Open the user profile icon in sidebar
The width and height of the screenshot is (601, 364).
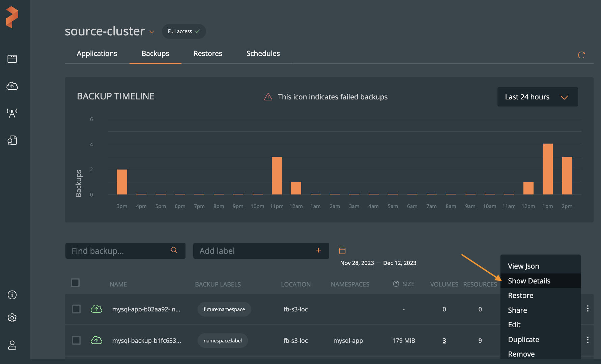click(x=12, y=345)
